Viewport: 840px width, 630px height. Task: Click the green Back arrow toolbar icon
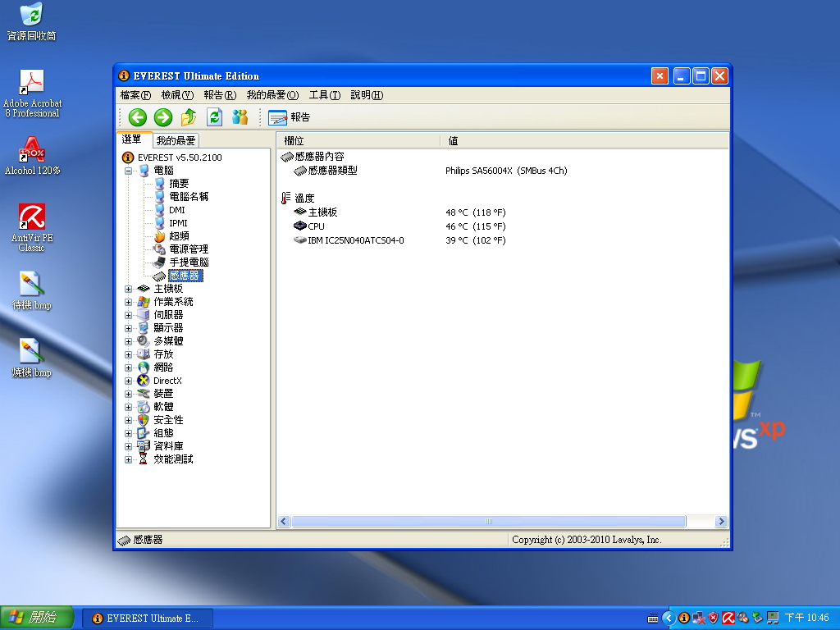(137, 117)
